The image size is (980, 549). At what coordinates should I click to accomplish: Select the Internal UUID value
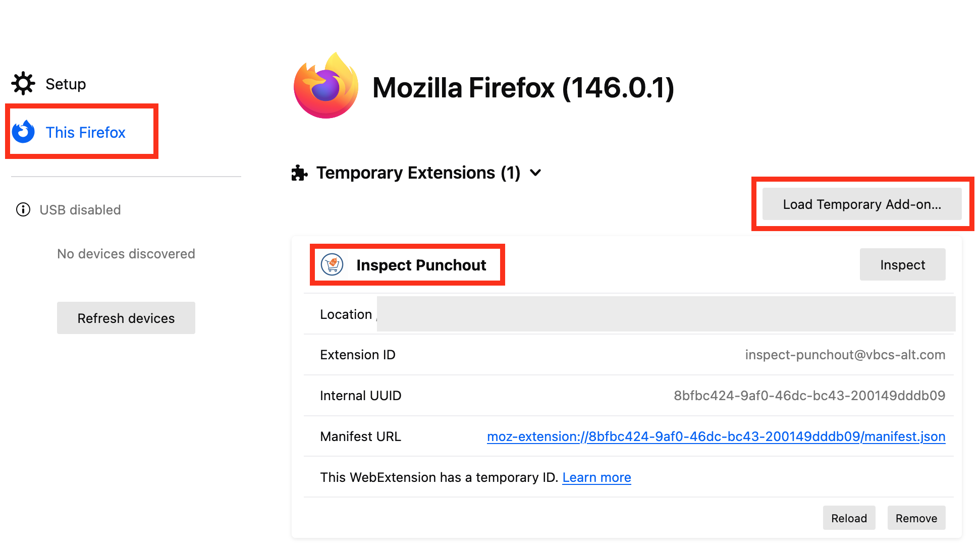(x=809, y=395)
